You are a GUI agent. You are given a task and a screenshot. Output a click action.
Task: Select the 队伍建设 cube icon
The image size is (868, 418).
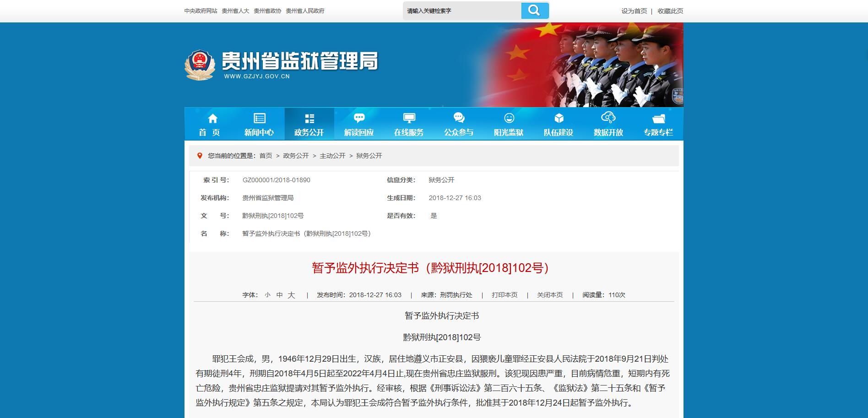point(559,119)
